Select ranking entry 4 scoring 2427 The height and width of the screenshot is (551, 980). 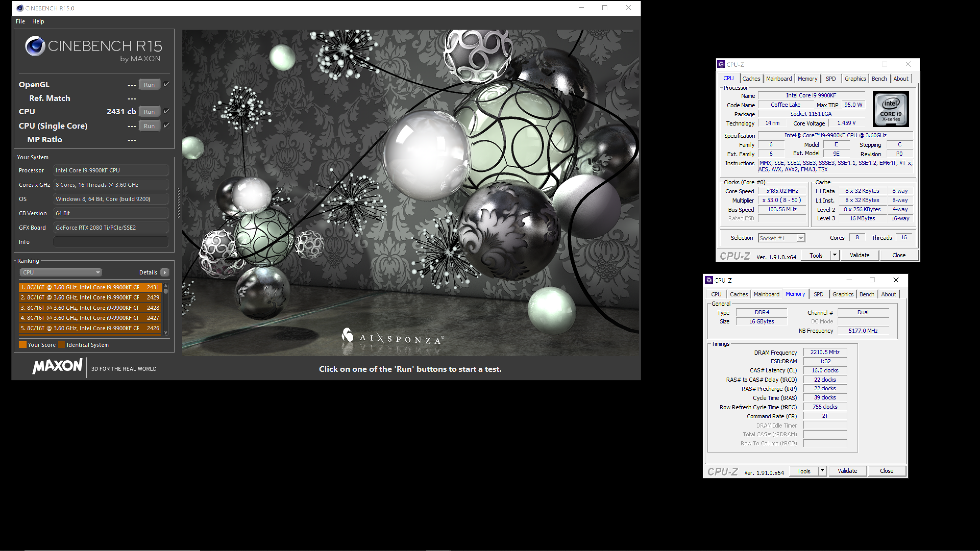coord(90,318)
